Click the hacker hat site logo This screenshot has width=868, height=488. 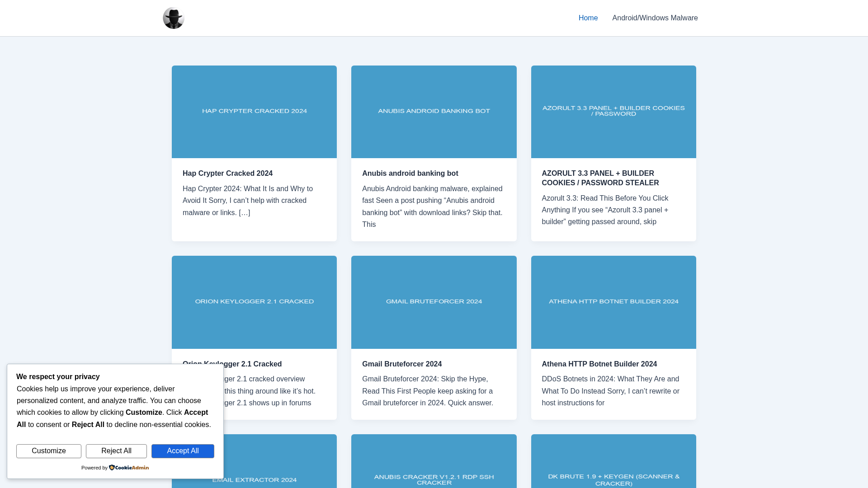click(x=174, y=18)
